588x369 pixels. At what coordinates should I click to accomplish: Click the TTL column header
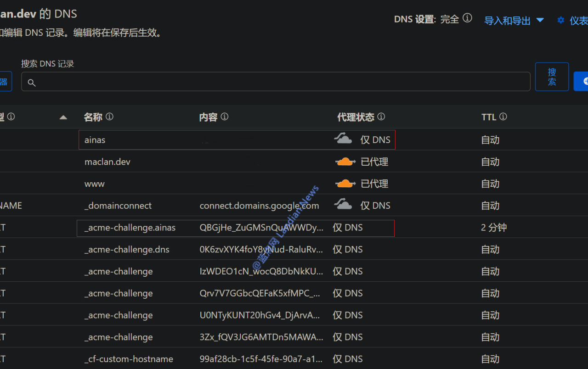(489, 117)
